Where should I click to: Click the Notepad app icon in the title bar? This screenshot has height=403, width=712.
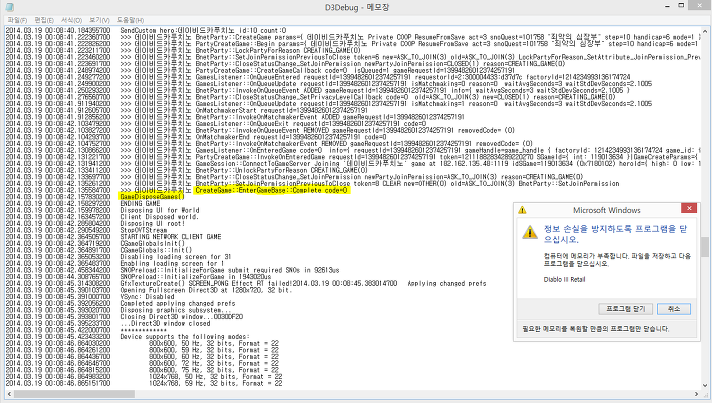coord(9,7)
